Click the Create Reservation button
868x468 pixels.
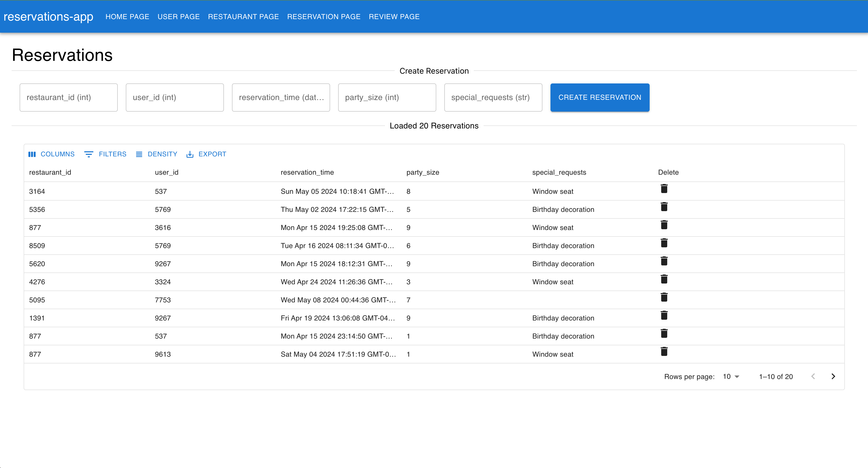point(600,98)
